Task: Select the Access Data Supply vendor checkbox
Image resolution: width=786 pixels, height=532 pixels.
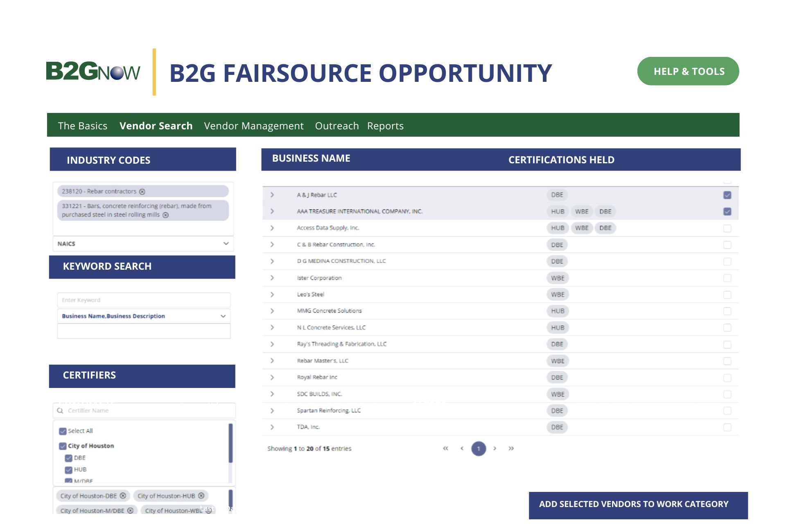Action: [727, 228]
